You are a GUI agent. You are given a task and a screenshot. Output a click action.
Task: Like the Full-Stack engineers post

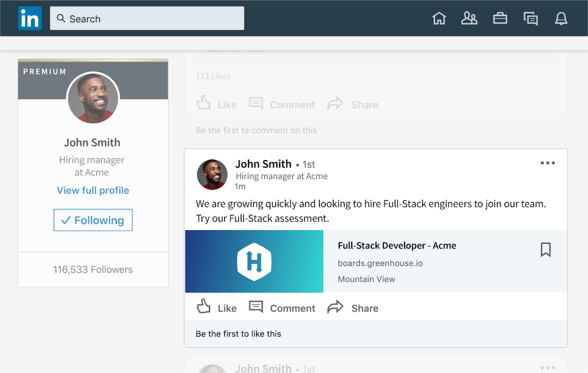tap(217, 307)
